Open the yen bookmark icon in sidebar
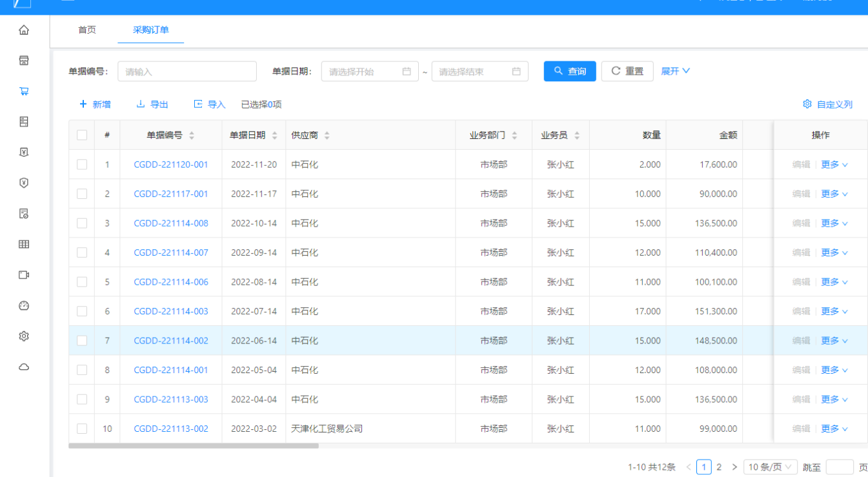 pyautogui.click(x=24, y=152)
